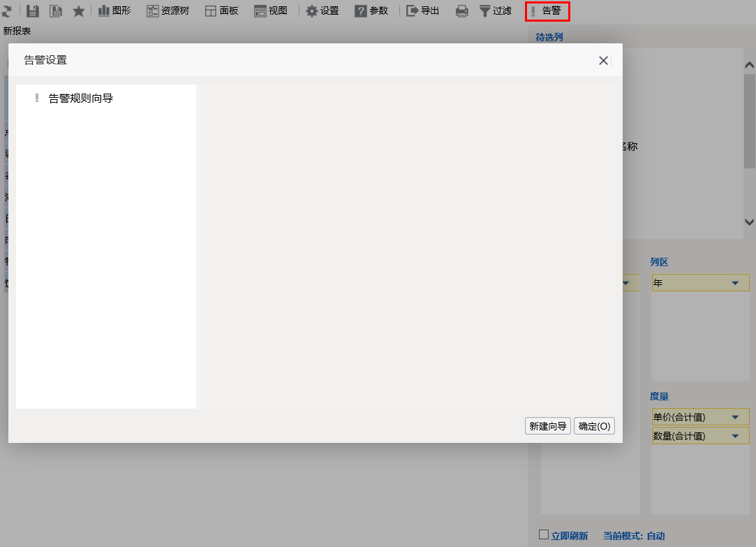Select 告警规则向导 in the tree
The image size is (756, 547).
tap(80, 99)
